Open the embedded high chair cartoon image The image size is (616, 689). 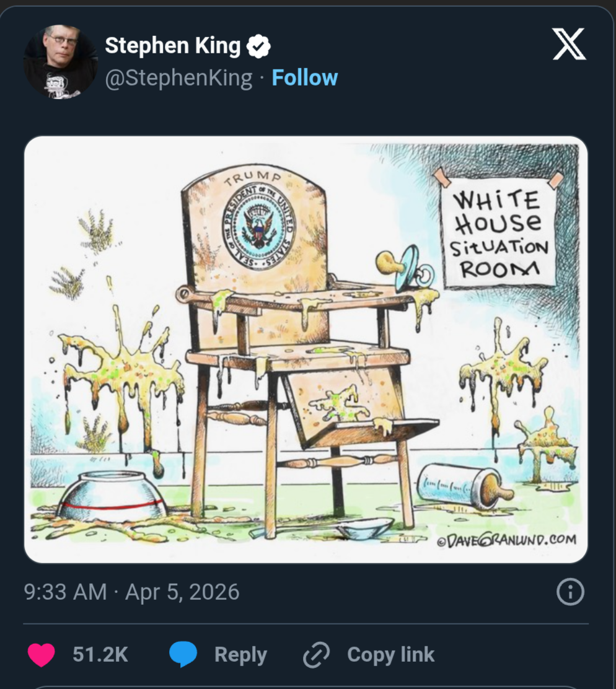[x=306, y=349]
